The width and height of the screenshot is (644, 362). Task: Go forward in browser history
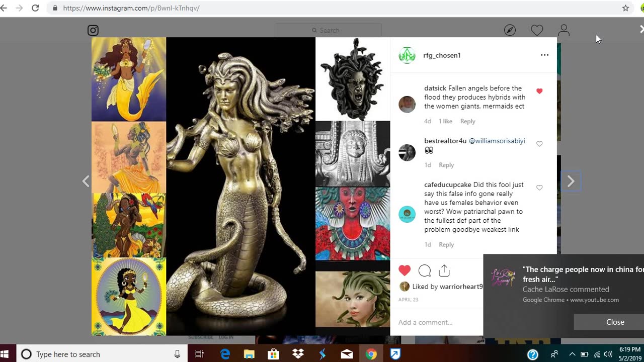[x=19, y=8]
